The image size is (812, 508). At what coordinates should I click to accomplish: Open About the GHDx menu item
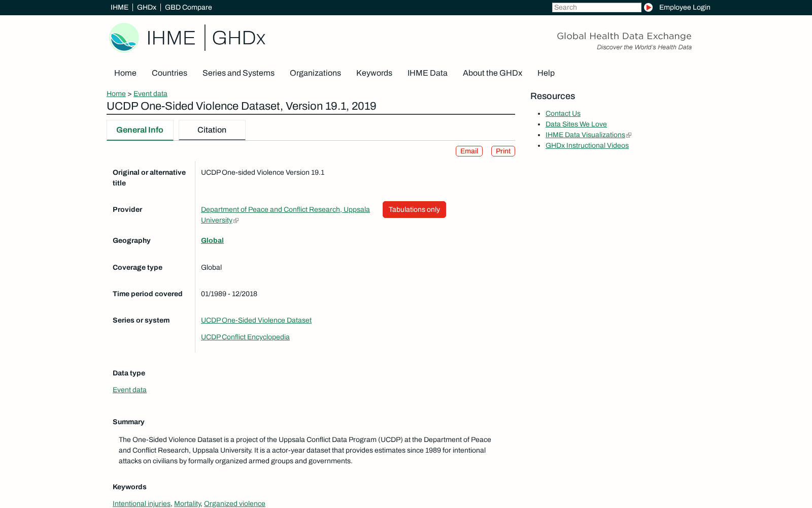click(x=492, y=73)
